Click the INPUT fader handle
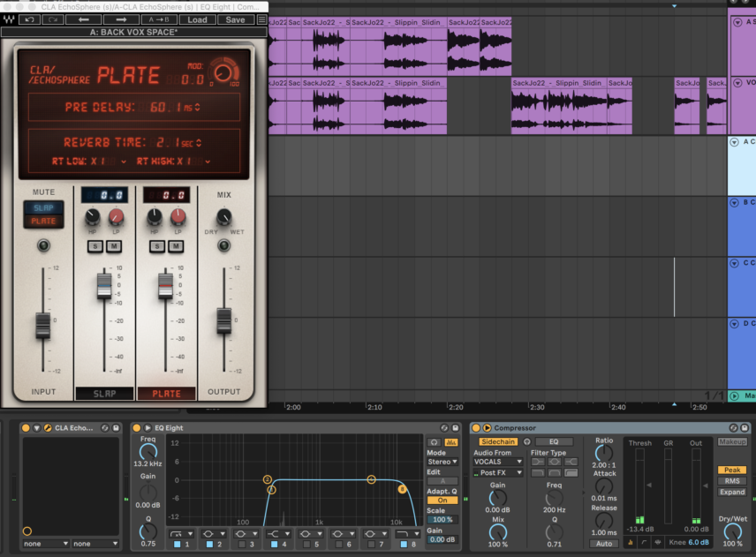Image resolution: width=756 pixels, height=557 pixels. coord(43,325)
